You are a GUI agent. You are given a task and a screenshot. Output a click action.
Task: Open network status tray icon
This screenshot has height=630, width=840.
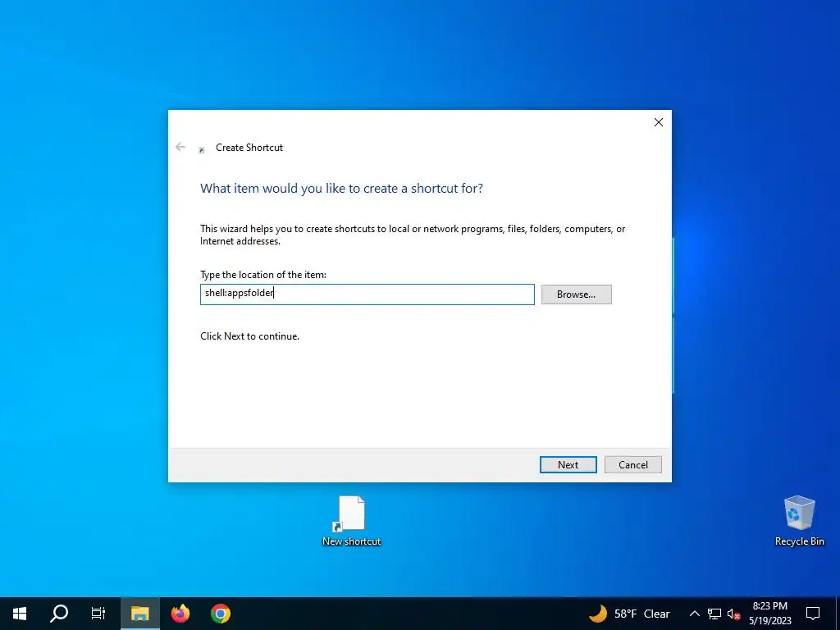(714, 614)
